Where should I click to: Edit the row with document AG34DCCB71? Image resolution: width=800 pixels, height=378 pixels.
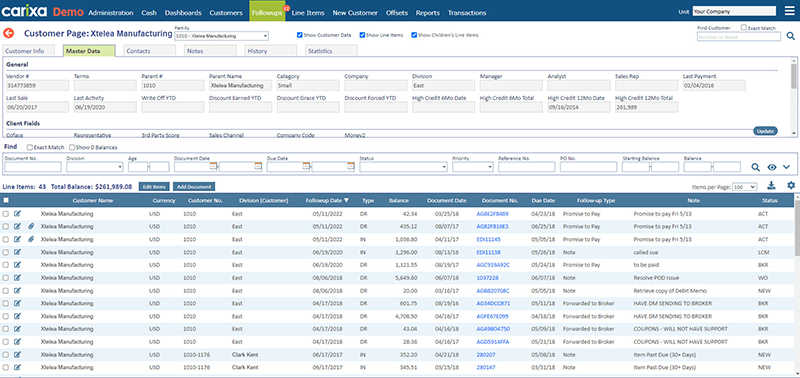click(18, 303)
